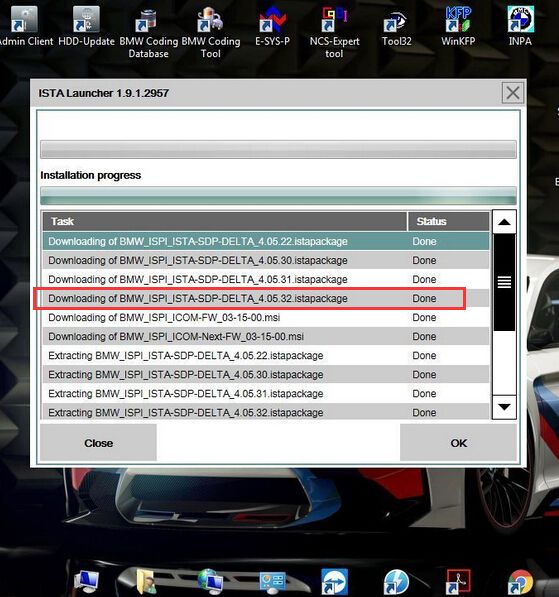Grab the task list scrollbar thumb
Image resolution: width=559 pixels, height=597 pixels.
(x=504, y=282)
